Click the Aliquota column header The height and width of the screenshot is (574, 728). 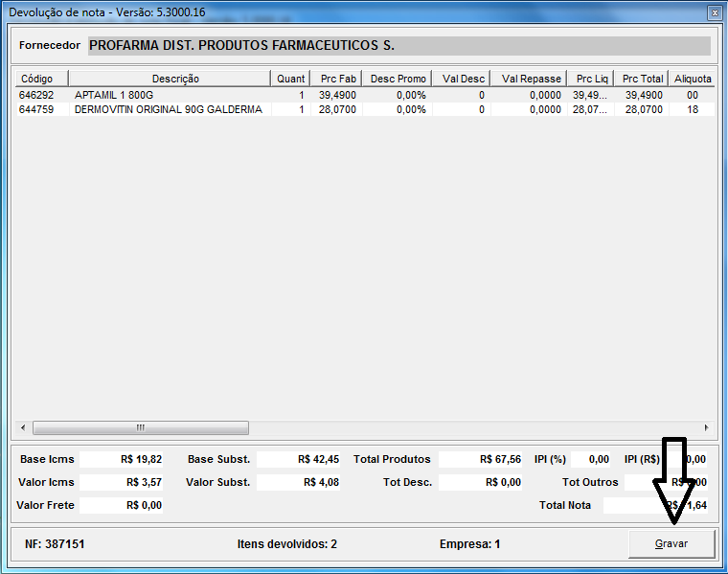tap(693, 79)
